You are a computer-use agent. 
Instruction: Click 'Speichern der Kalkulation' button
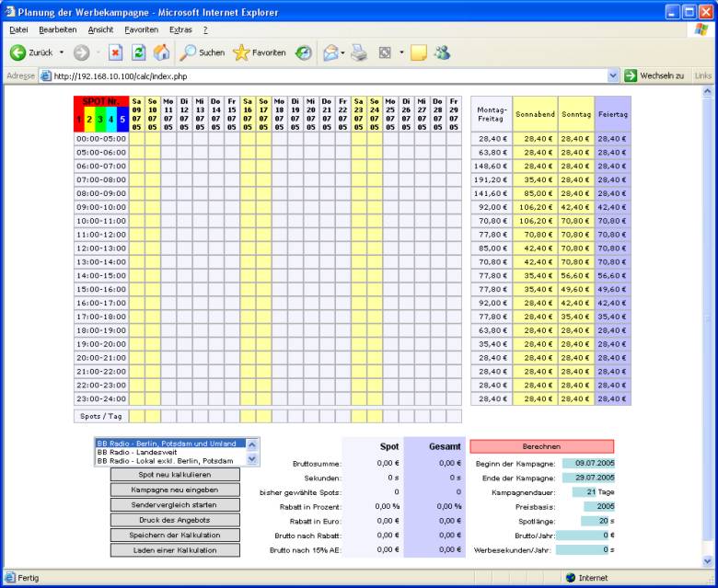pyautogui.click(x=175, y=535)
